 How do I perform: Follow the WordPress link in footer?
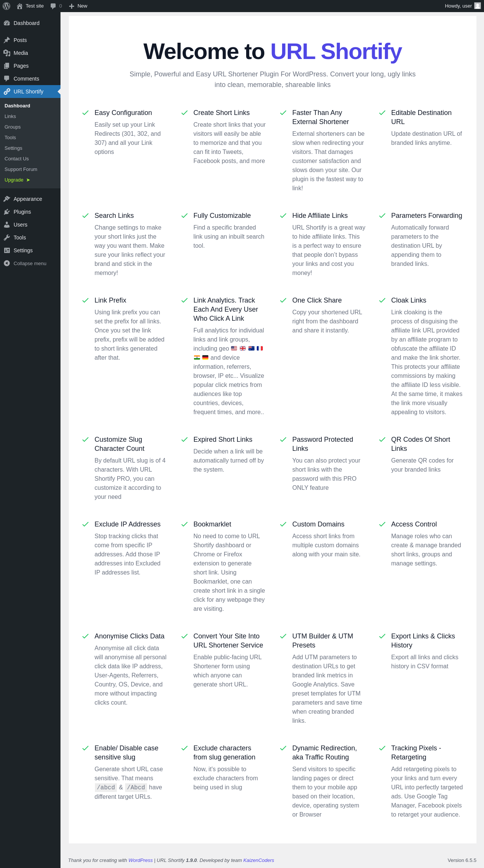pyautogui.click(x=141, y=860)
